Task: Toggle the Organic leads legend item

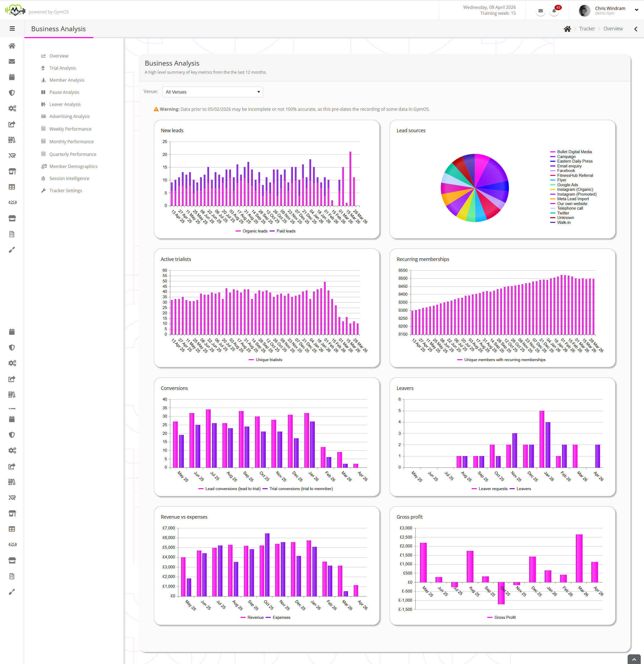Action: [x=254, y=231]
